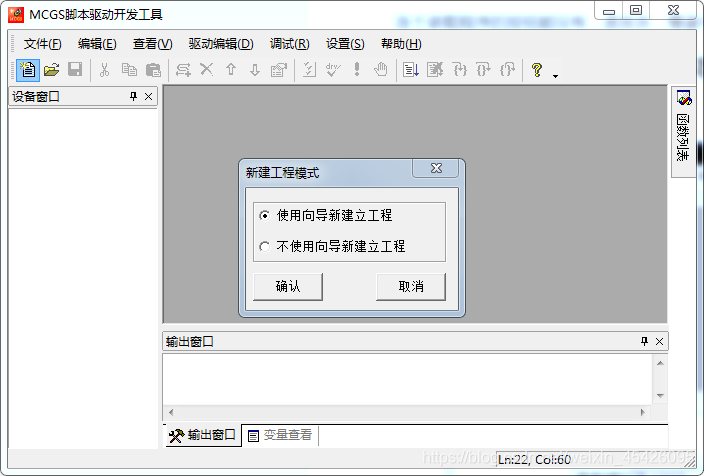Open the 驱动编辑(D) menu
704x476 pixels.
[221, 44]
